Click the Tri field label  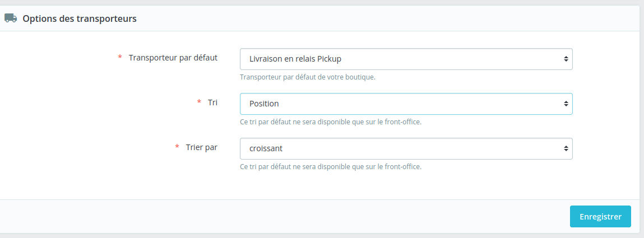tap(213, 102)
